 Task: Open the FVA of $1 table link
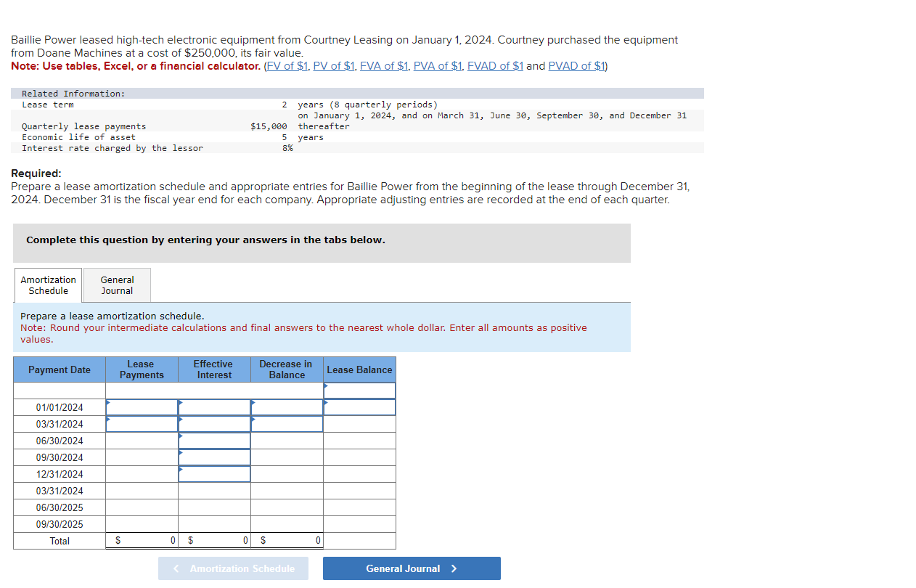click(x=384, y=65)
